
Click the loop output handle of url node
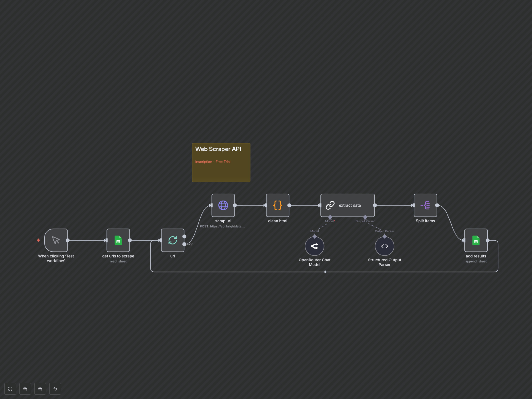click(184, 244)
